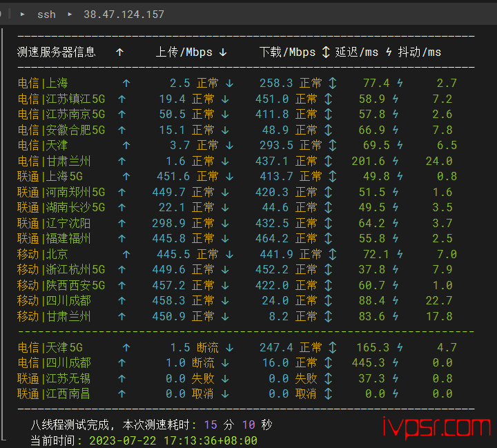Click latency value 37.8 for 移动|浙江杭州5G
Viewport: 497px width, 448px height.
[x=372, y=269]
